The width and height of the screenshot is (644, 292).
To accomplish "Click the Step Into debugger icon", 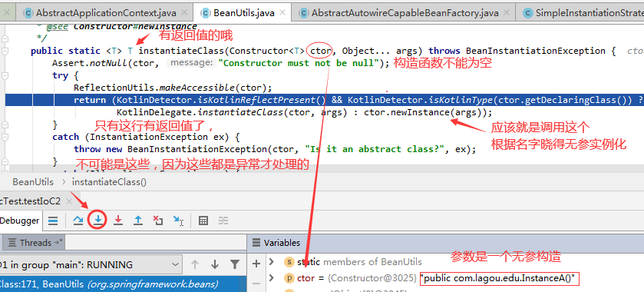I will pyautogui.click(x=97, y=221).
